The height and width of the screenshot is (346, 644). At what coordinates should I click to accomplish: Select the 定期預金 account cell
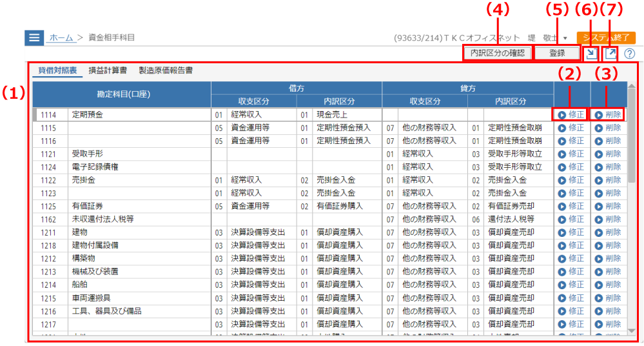139,115
